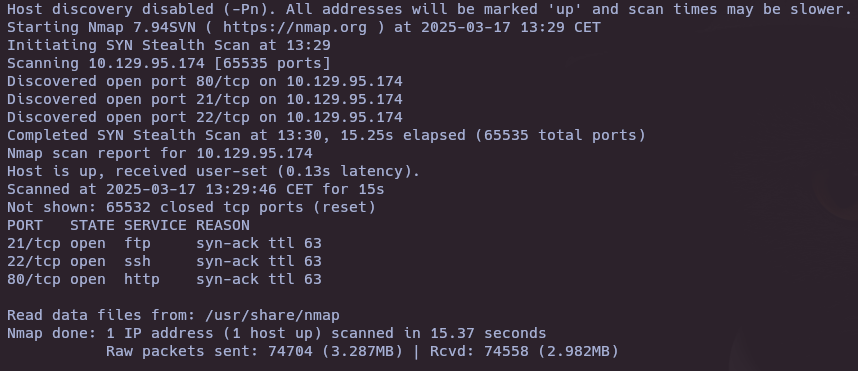Click the STATE column header

pyautogui.click(x=92, y=225)
